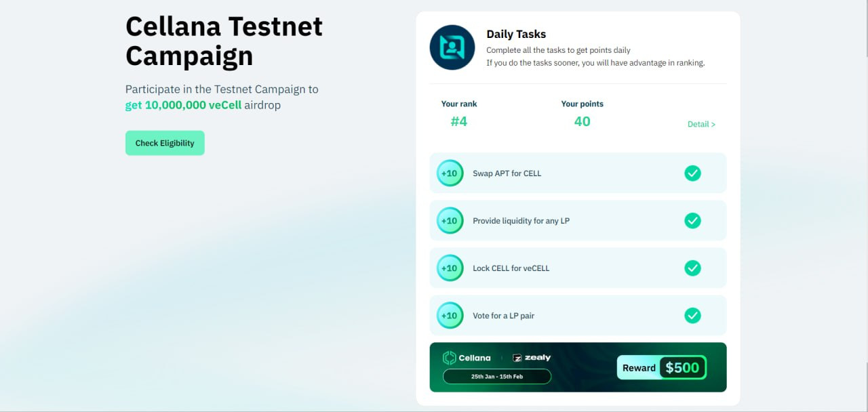Click the Daily Tasks round logo
868x412 pixels.
tap(452, 47)
